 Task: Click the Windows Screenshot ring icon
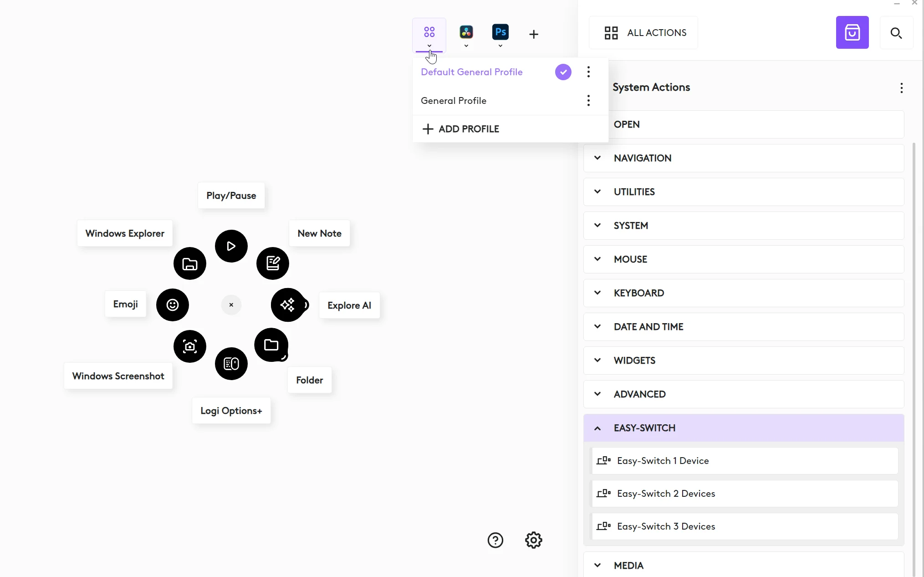[189, 346]
